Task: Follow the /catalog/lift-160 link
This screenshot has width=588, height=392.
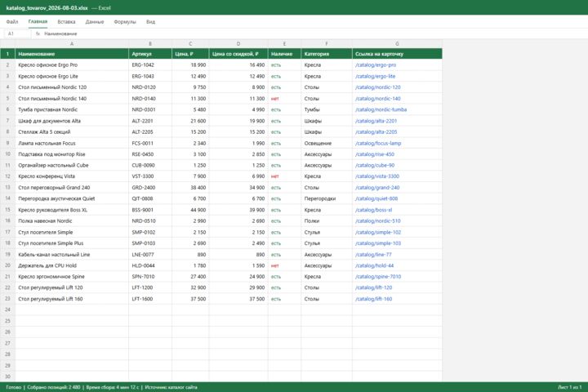Action: click(373, 299)
